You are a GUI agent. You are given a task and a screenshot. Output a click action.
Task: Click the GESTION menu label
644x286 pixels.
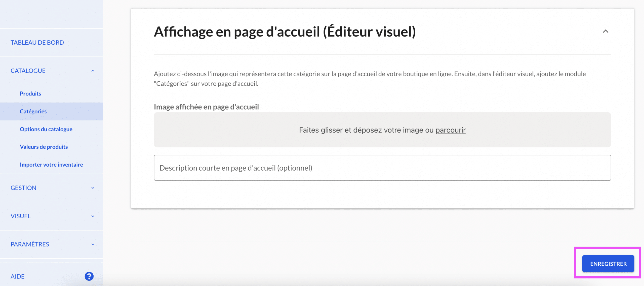(x=23, y=188)
